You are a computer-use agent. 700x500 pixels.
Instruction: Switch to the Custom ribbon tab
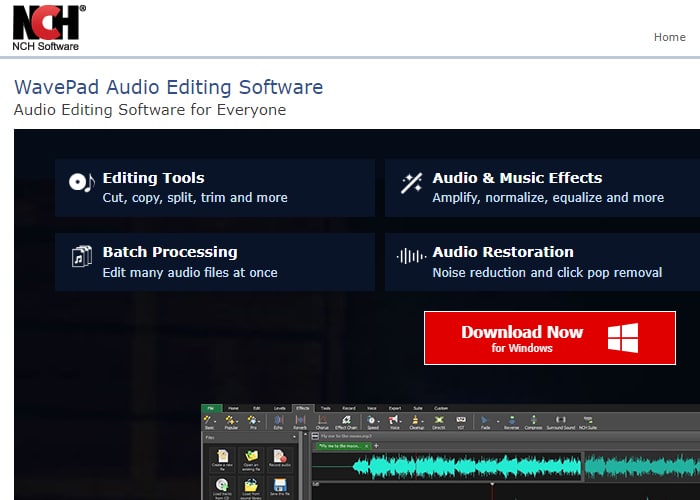(x=441, y=408)
